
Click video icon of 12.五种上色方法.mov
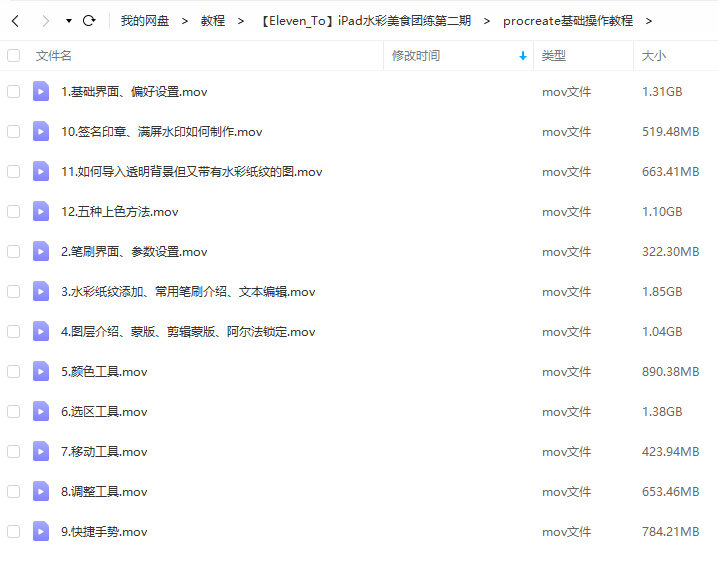(41, 211)
